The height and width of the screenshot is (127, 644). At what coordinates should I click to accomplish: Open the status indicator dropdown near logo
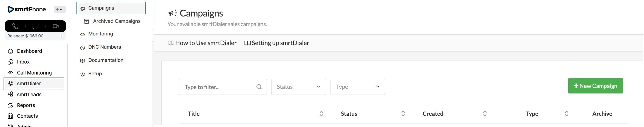point(60,9)
